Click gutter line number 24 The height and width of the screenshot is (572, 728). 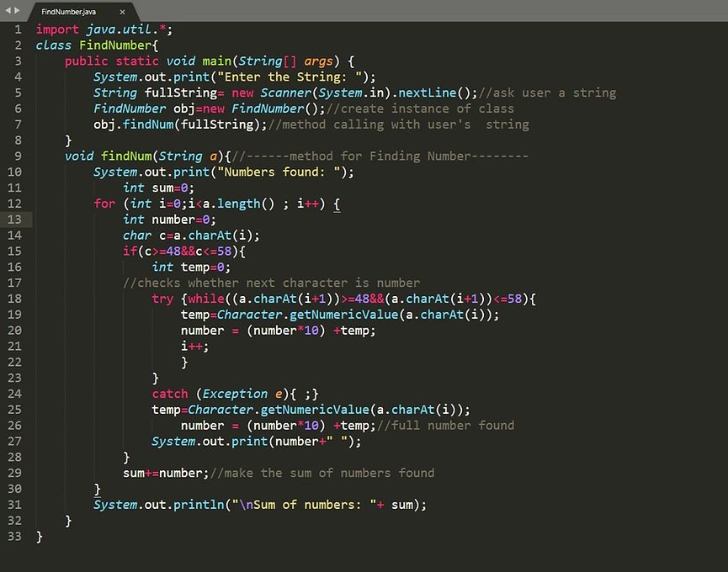[14, 394]
